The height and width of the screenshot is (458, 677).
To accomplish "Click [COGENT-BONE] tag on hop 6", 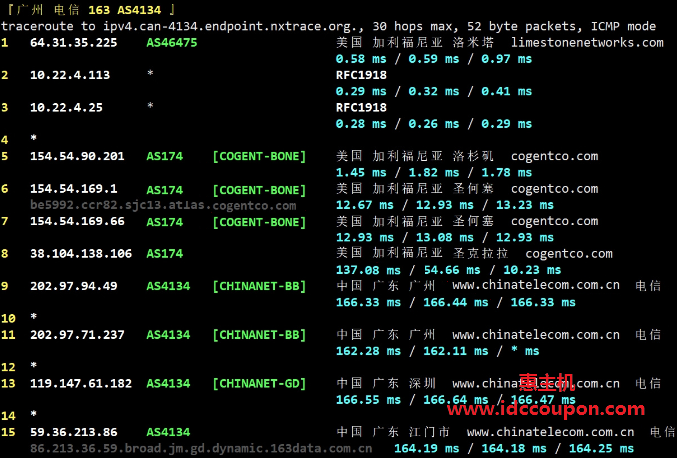I will (x=259, y=190).
